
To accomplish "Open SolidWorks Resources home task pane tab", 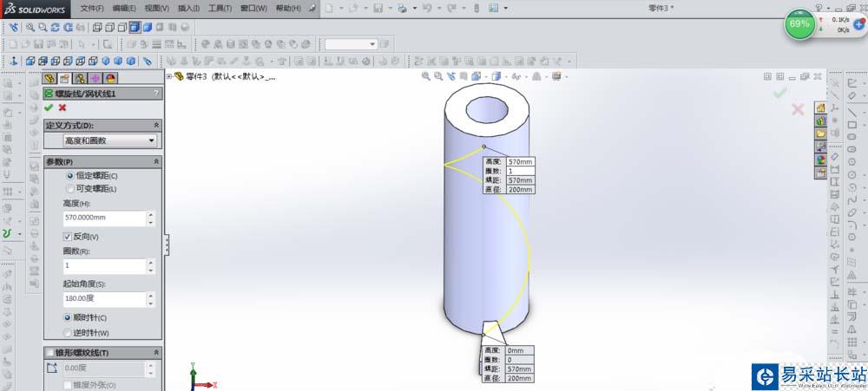I will click(821, 108).
